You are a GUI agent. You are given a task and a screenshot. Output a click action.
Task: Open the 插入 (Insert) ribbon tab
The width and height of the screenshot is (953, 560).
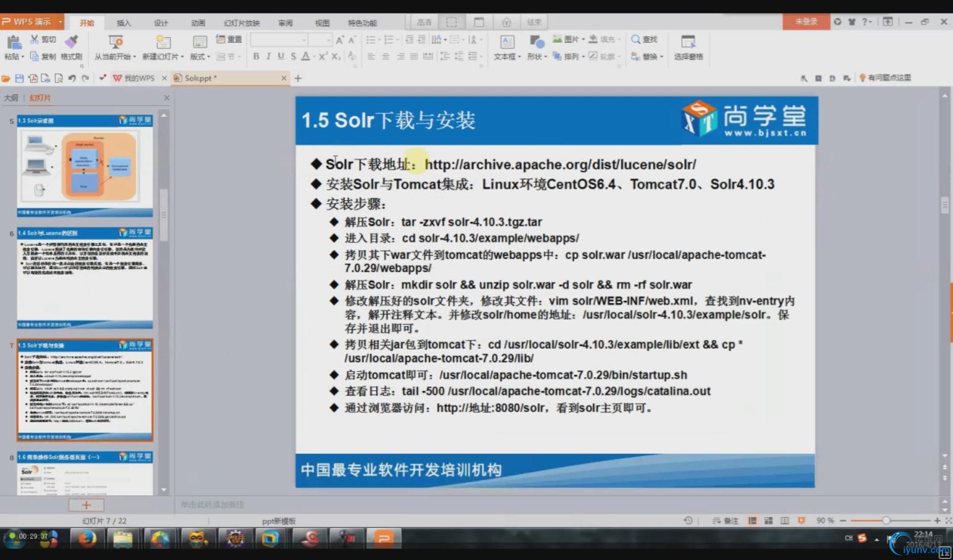point(124,23)
